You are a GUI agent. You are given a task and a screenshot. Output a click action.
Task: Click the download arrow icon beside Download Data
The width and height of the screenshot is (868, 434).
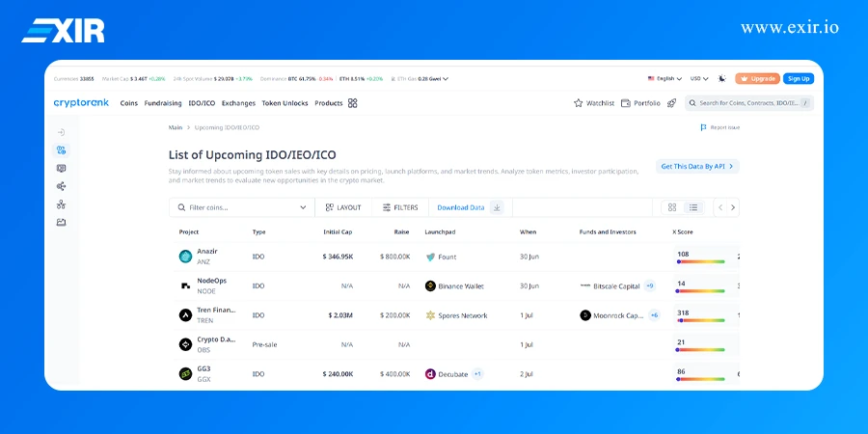(497, 207)
